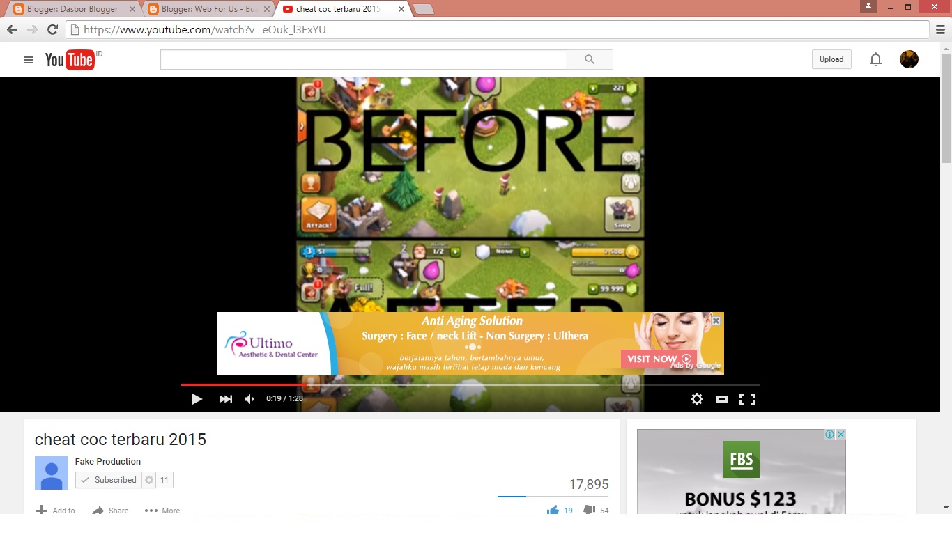The width and height of the screenshot is (952, 560).
Task: Open the YouTube guide hamburger menu
Action: point(29,60)
